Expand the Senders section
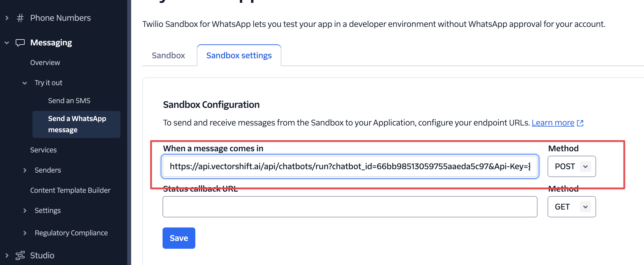Image resolution: width=644 pixels, height=265 pixels. click(x=25, y=170)
